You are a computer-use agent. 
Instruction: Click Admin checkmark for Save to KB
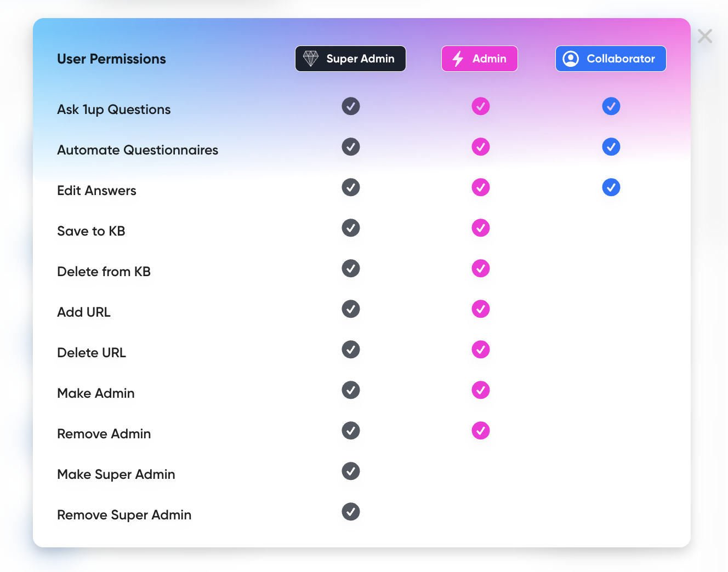point(481,228)
